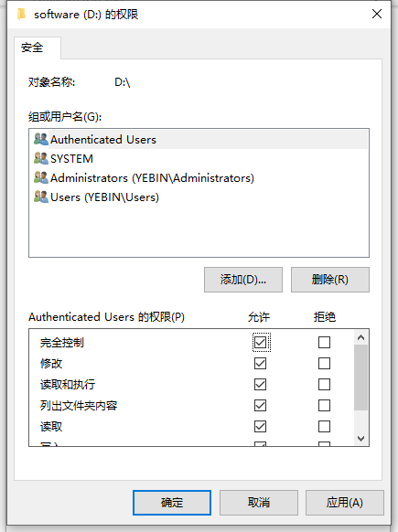398x532 pixels.
Task: Click the 添加(D)... button
Action: pos(243,280)
